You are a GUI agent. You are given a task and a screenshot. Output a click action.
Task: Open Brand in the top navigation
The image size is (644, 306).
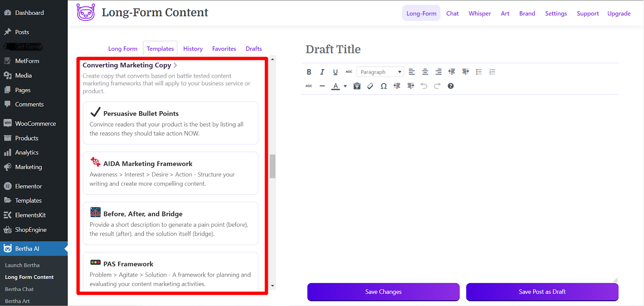point(527,13)
